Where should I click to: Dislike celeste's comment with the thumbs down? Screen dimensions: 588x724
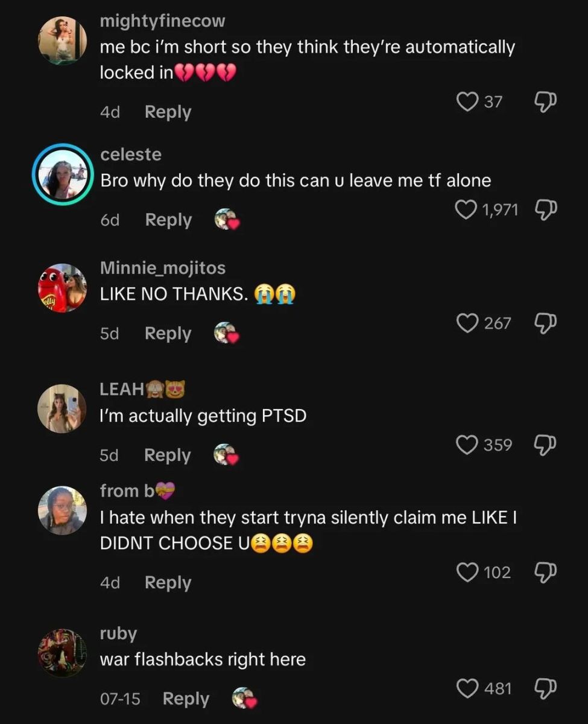coord(545,211)
